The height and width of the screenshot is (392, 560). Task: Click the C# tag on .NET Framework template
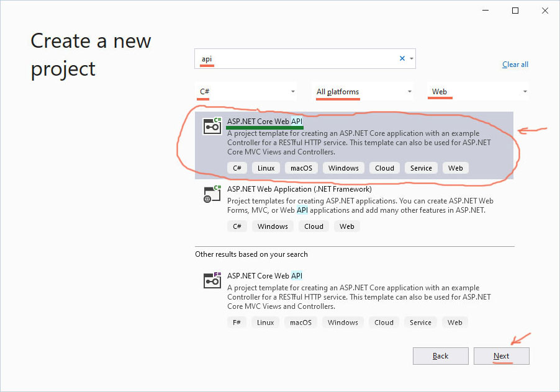[x=237, y=226]
